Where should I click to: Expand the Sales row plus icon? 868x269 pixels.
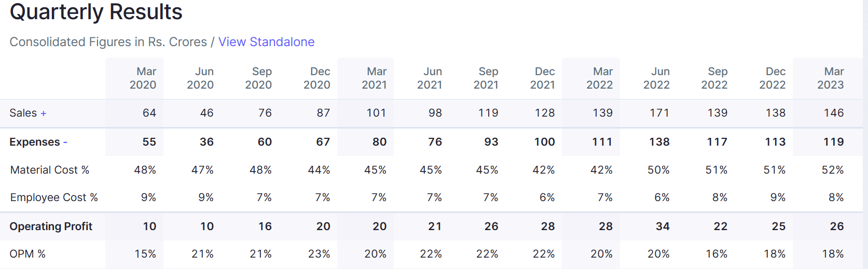pos(44,114)
